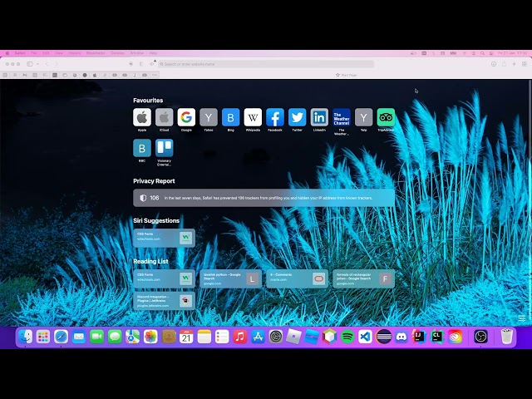Image resolution: width=532 pixels, height=399 pixels.
Task: Open the Trash in the Dock
Action: click(506, 337)
